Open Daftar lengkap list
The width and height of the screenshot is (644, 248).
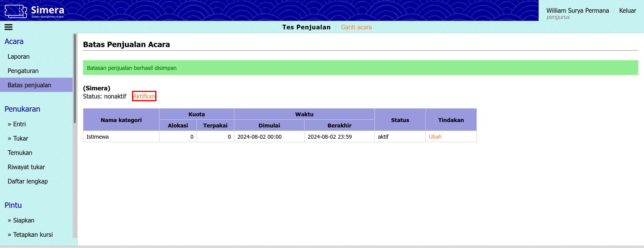tap(36, 181)
